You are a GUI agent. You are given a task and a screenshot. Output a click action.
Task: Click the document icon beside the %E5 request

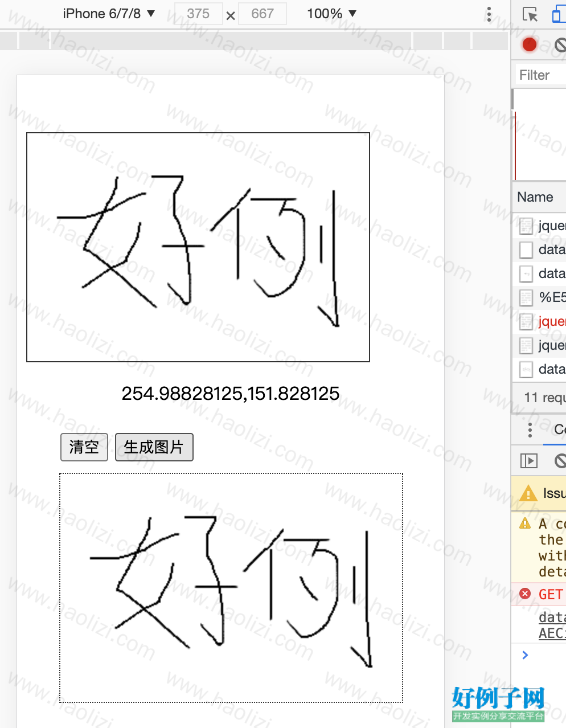[526, 297]
